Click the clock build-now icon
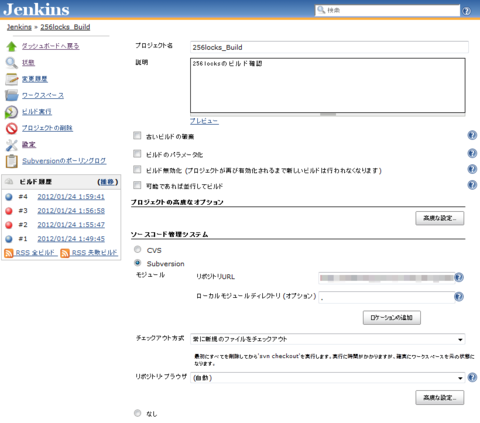Viewport: 480px width, 423px height. coord(12,112)
